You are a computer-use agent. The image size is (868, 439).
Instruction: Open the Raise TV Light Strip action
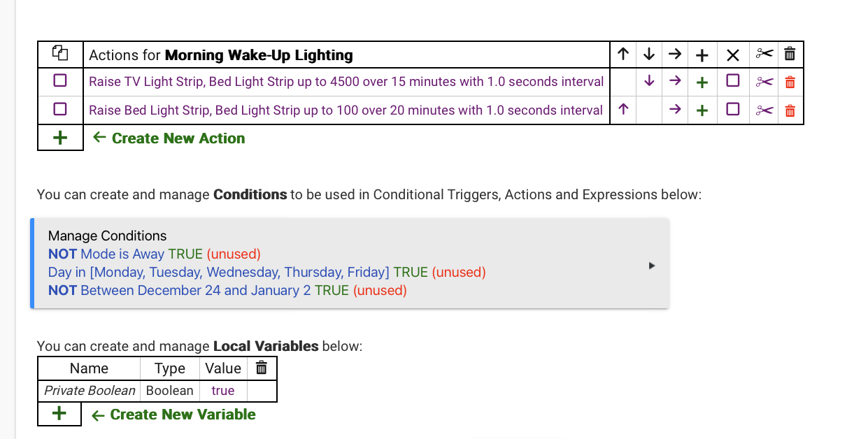[x=346, y=82]
